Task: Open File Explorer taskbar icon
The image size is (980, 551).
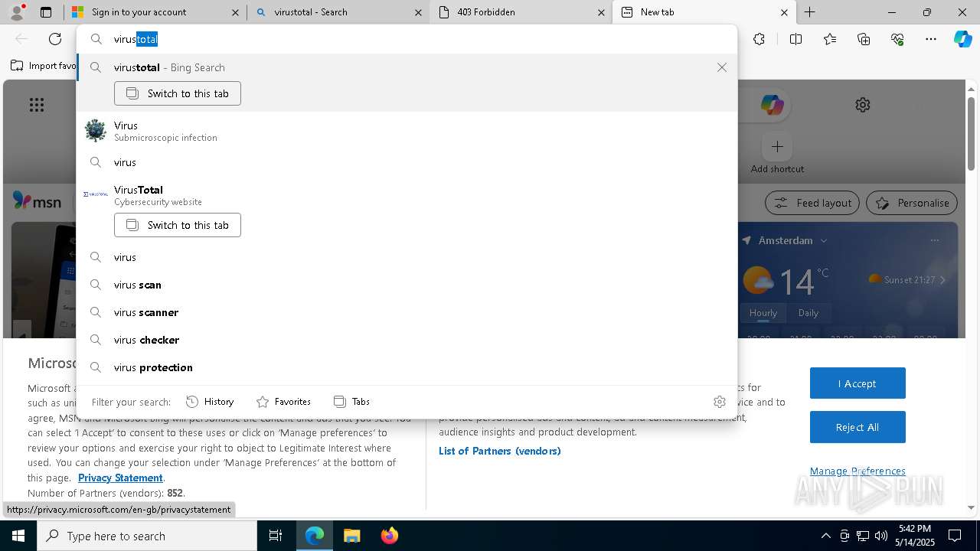Action: (351, 536)
